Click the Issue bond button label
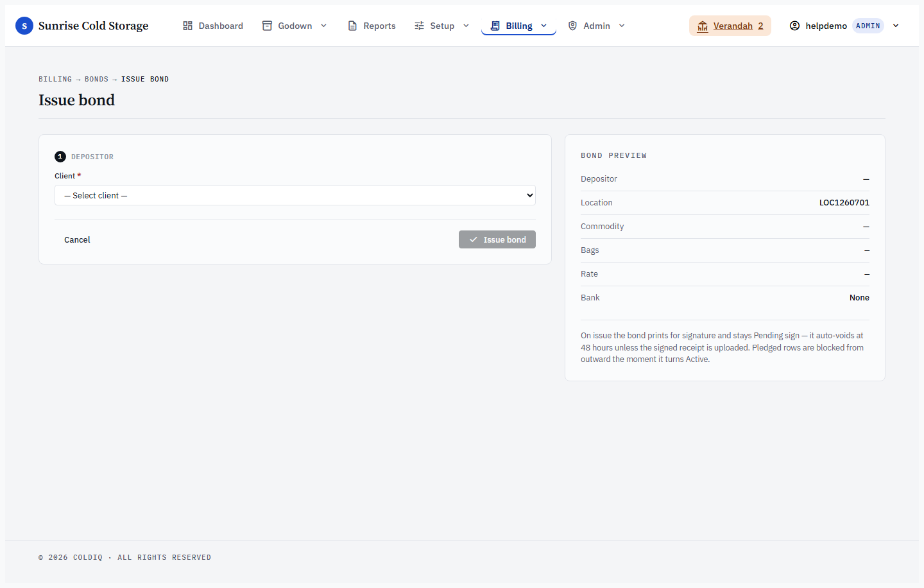This screenshot has height=588, width=924. point(504,239)
